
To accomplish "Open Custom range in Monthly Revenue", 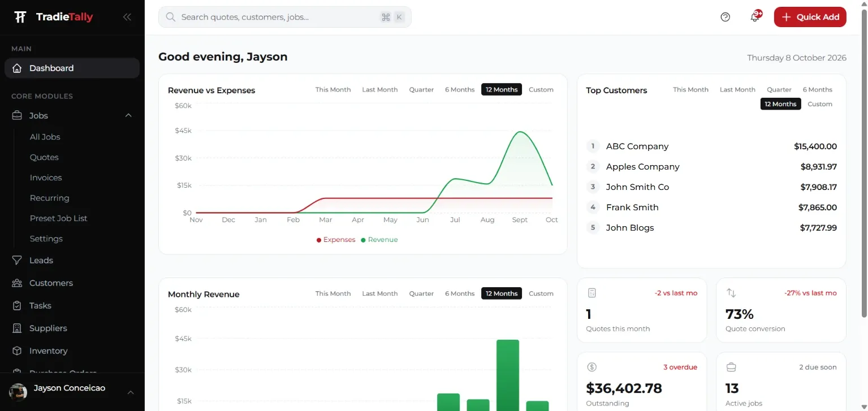I will point(541,293).
